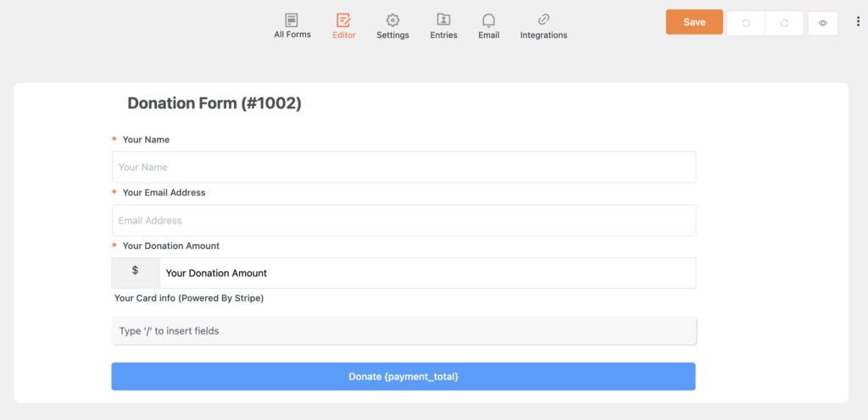Select the "Your Card info (Powered By Stripe)" label
This screenshot has height=420, width=868.
(189, 298)
